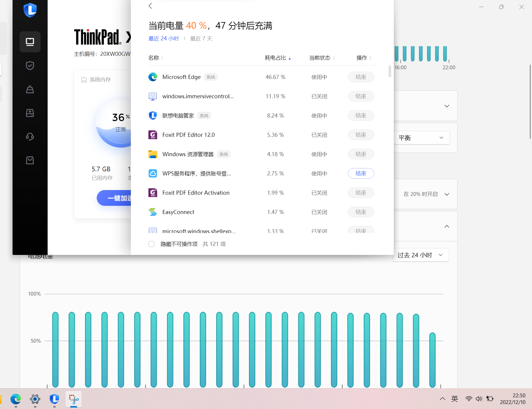Click the WPS cloud service icon
Image resolution: width=532 pixels, height=409 pixels.
153,173
